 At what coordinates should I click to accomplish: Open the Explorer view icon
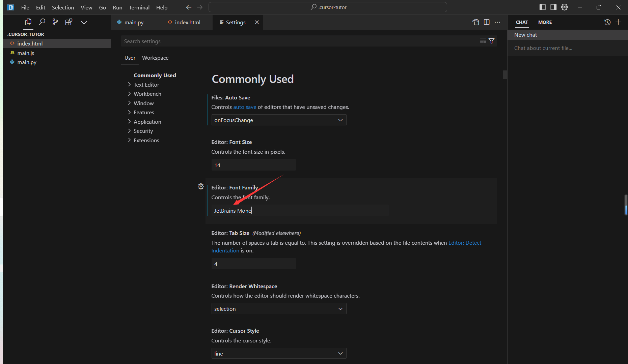coord(28,22)
